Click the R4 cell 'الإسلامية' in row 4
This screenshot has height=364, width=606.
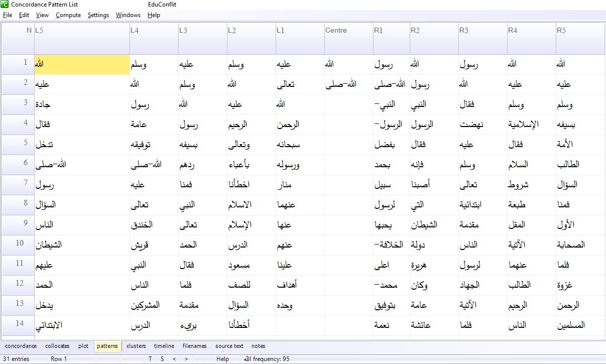(532, 125)
